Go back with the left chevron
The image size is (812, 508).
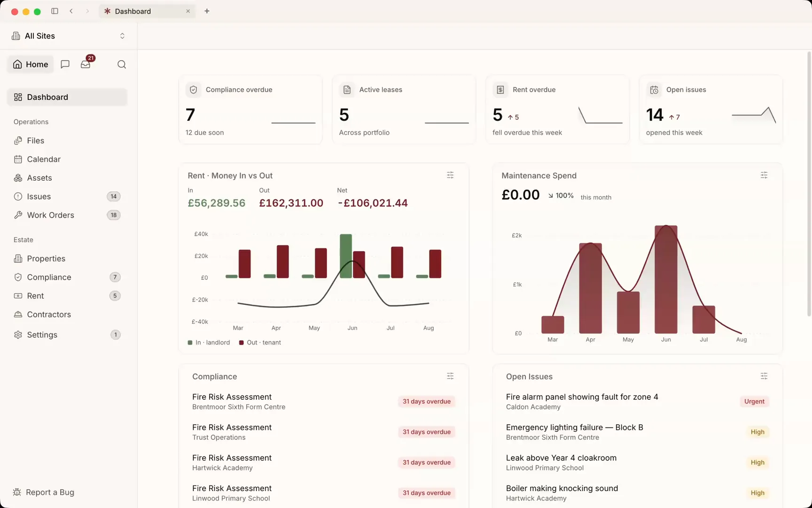point(71,11)
